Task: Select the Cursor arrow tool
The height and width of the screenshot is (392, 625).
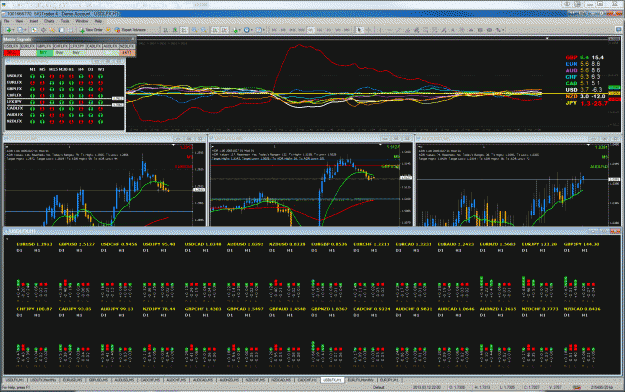Action: (x=359, y=30)
